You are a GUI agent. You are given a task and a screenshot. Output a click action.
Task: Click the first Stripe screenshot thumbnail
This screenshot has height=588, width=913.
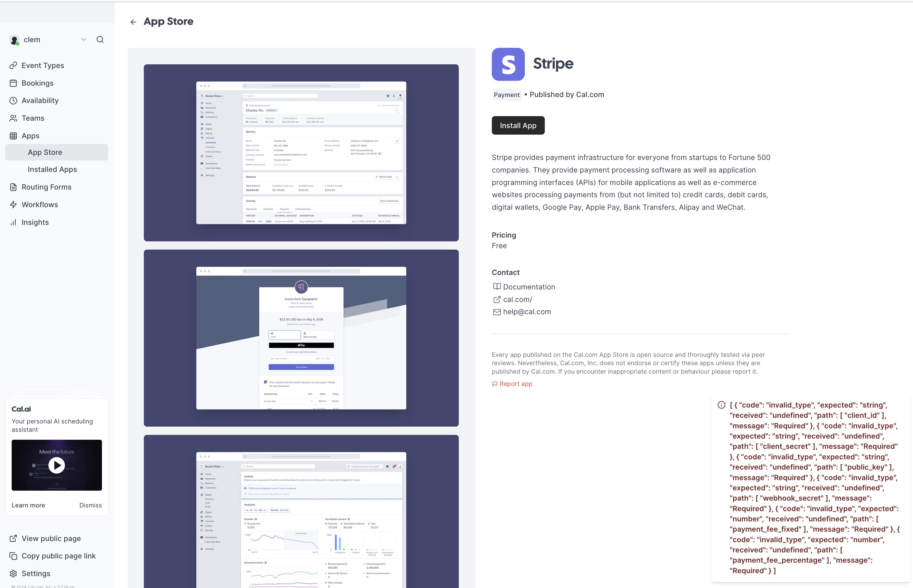click(301, 152)
